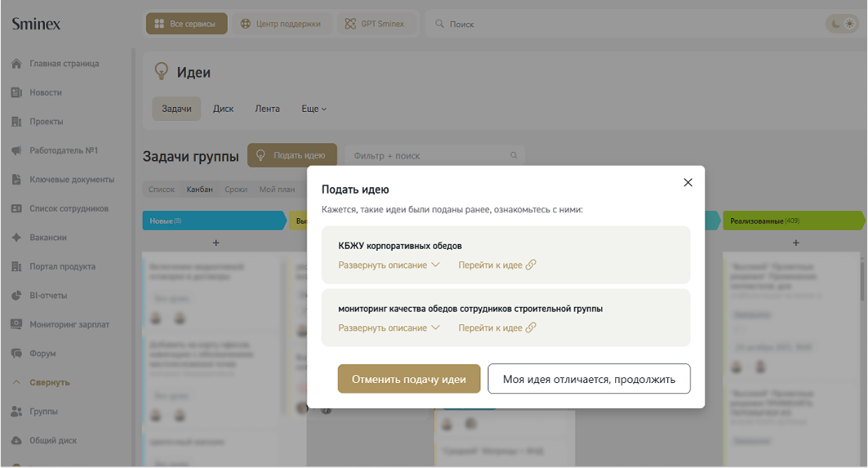868x468 pixels.
Task: Open Общий диск cloud icon
Action: pos(16,441)
